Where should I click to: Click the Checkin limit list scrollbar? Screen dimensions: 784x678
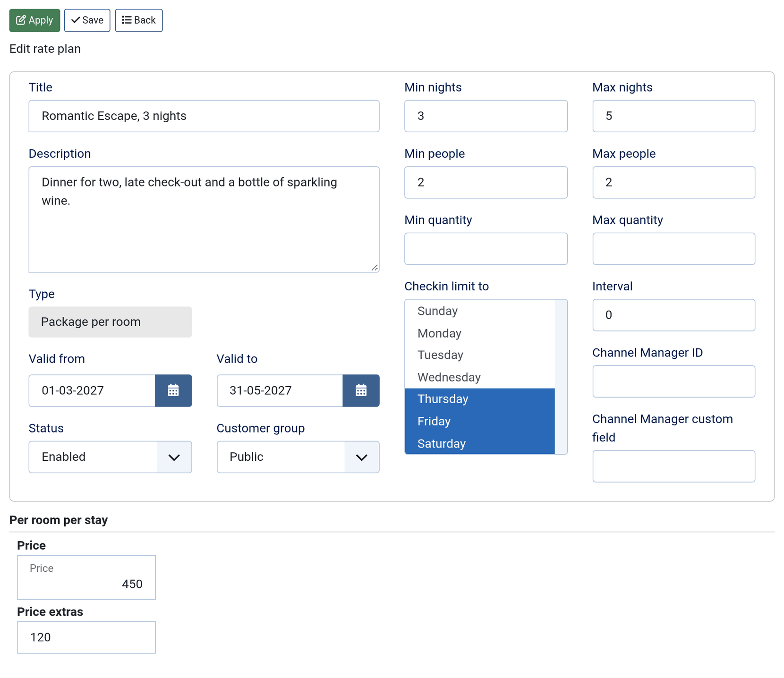click(x=561, y=377)
